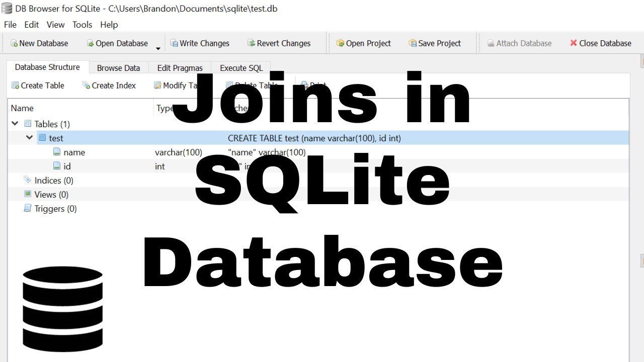Click the Close Database toolbar button
The width and height of the screenshot is (644, 362).
600,43
